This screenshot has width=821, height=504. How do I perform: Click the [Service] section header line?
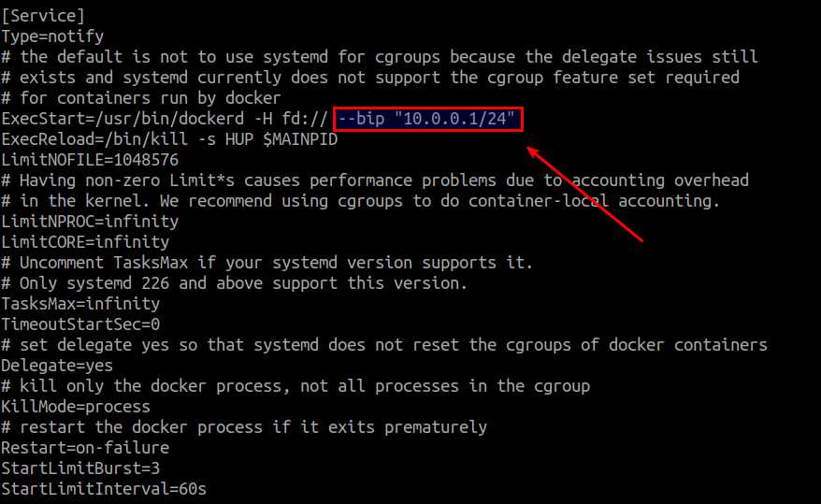coord(42,16)
